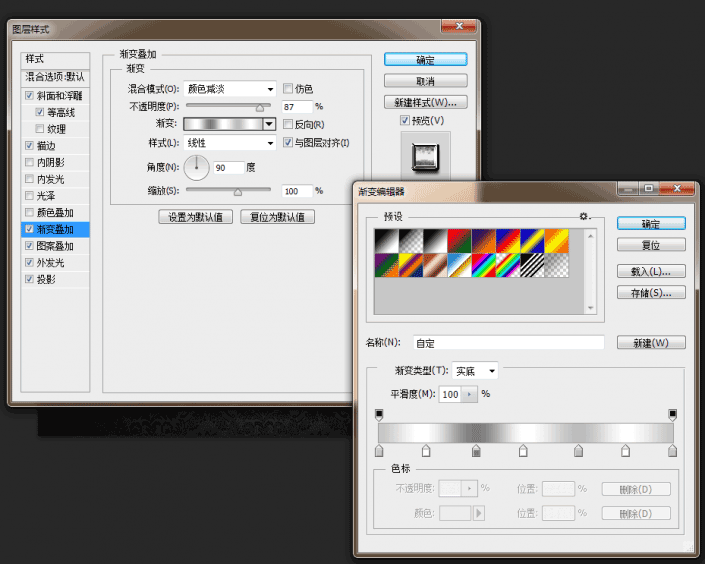This screenshot has width=705, height=564.
Task: Click the 新建(W) button
Action: coord(651,343)
